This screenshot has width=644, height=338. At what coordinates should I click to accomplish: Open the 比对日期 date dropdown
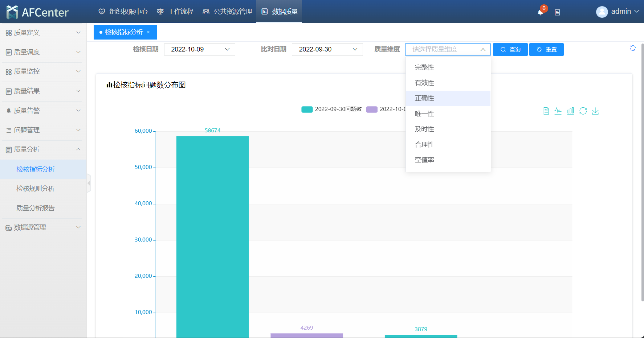327,49
